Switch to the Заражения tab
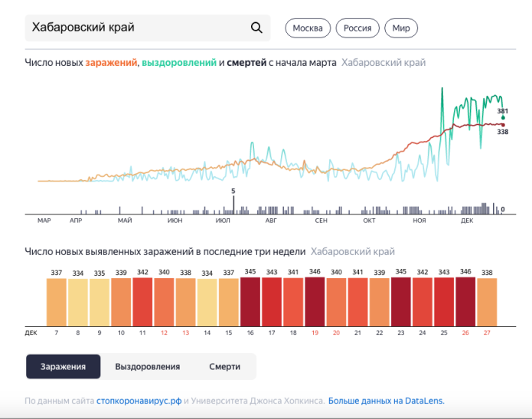Image resolution: width=532 pixels, height=419 pixels. coord(64,366)
